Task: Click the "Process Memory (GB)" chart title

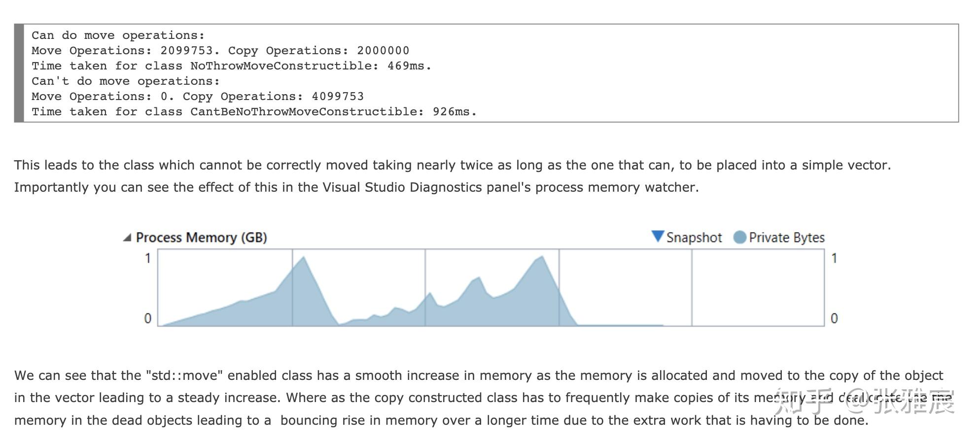Action: [x=201, y=238]
